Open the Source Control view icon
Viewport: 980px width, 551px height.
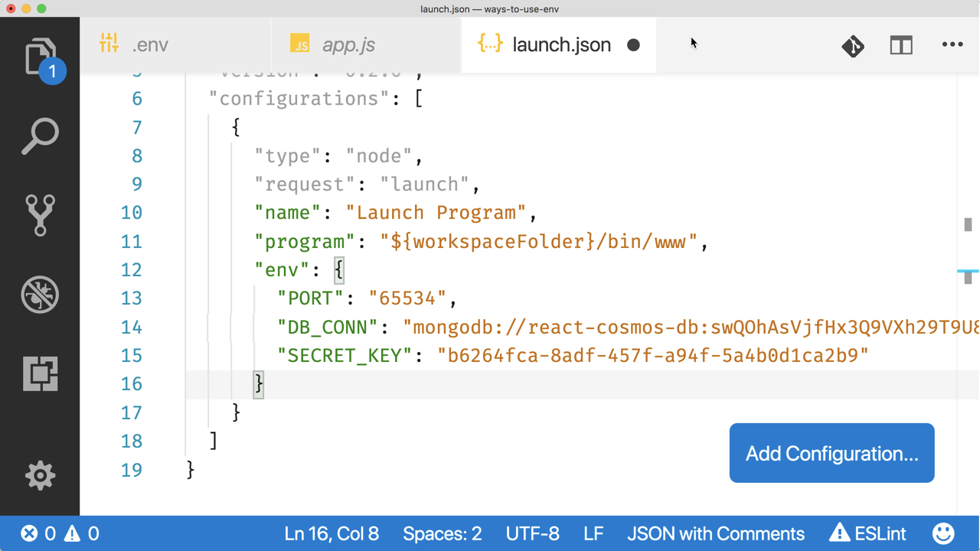tap(40, 215)
